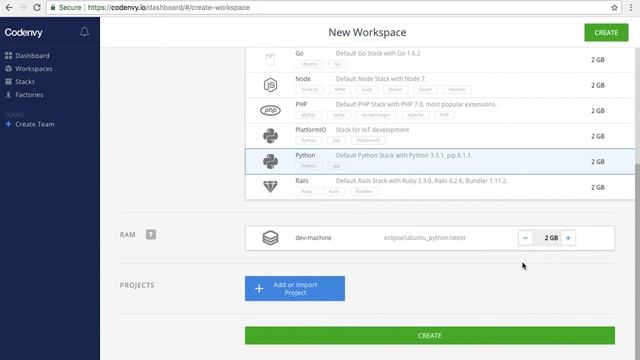The width and height of the screenshot is (640, 360).
Task: Click the Factories icon in sidebar
Action: click(8, 95)
